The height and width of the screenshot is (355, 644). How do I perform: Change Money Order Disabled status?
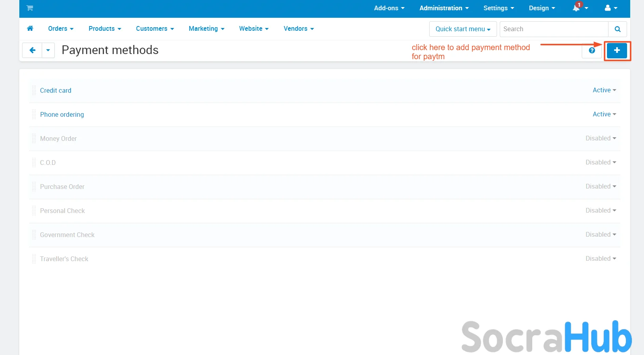pyautogui.click(x=600, y=138)
